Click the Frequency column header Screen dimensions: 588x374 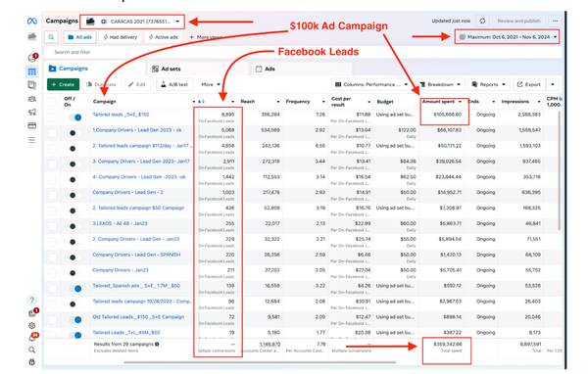[x=298, y=102]
